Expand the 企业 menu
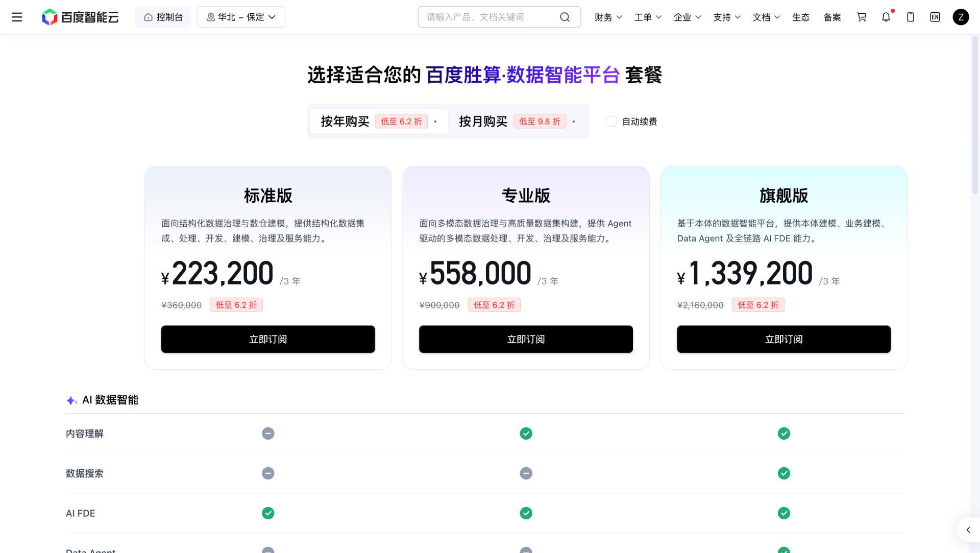Viewport: 980px width, 553px height. 688,17
